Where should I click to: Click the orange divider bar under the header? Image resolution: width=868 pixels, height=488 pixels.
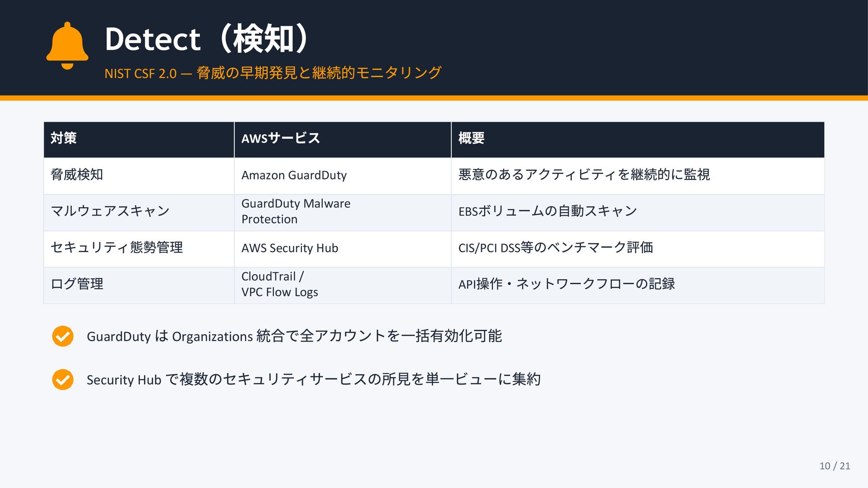coord(434,98)
